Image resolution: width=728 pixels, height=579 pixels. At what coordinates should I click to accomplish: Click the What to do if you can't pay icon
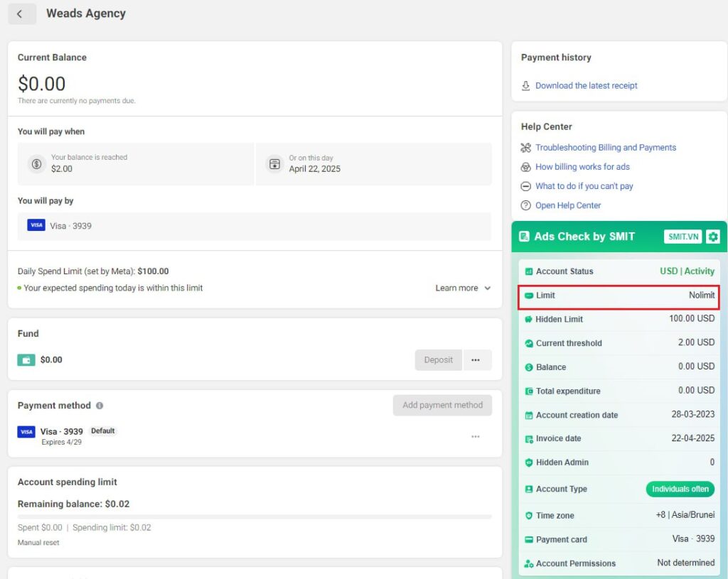(x=525, y=186)
